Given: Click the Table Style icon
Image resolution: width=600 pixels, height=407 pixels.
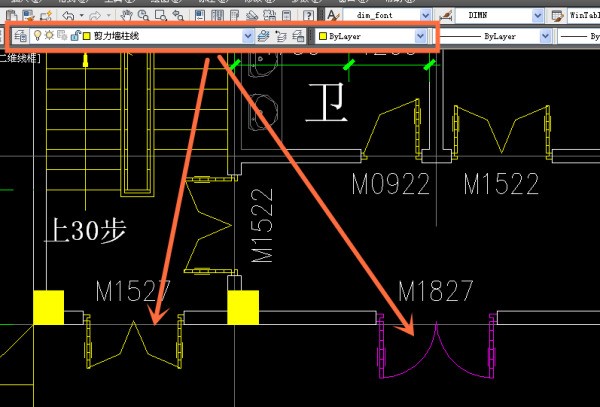Looking at the screenshot, I should point(557,16).
